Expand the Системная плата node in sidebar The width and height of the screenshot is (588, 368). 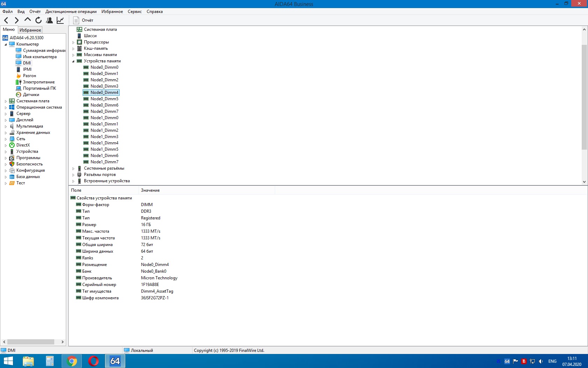[6, 101]
